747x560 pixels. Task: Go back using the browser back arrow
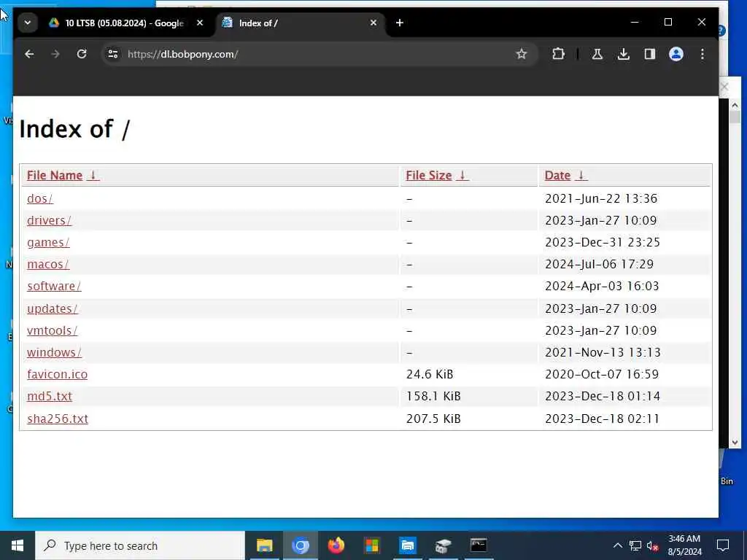[29, 54]
